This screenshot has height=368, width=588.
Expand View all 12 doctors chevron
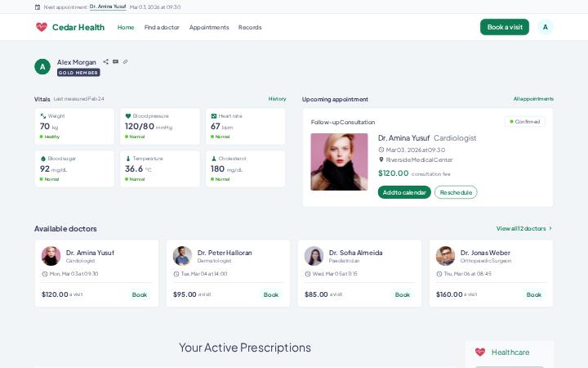(550, 228)
